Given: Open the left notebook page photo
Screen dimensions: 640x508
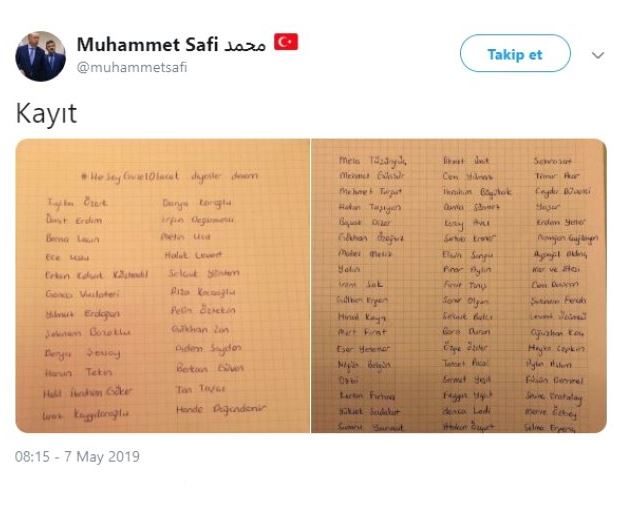Looking at the screenshot, I should click(163, 285).
